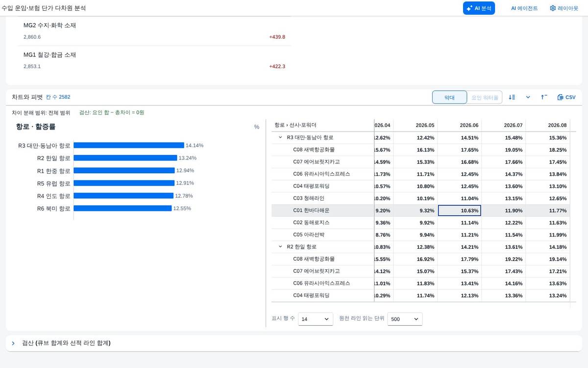
Task: Select the C02 동해로지스 row label
Action: point(311,223)
